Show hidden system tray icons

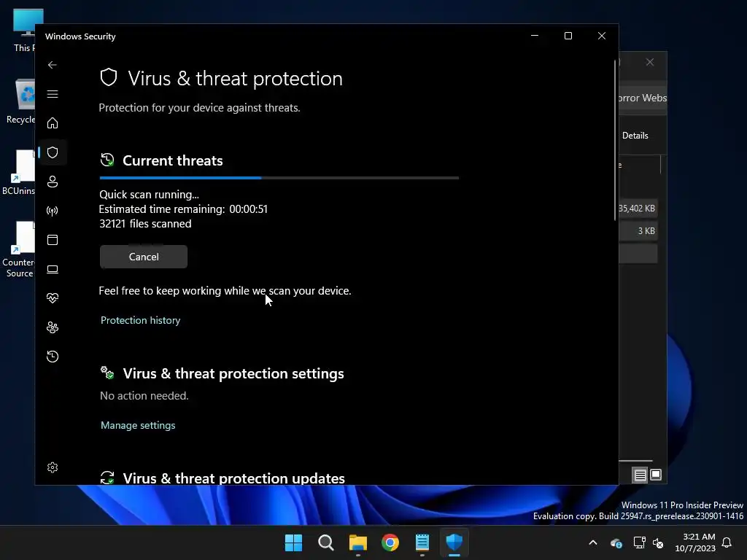[593, 542]
